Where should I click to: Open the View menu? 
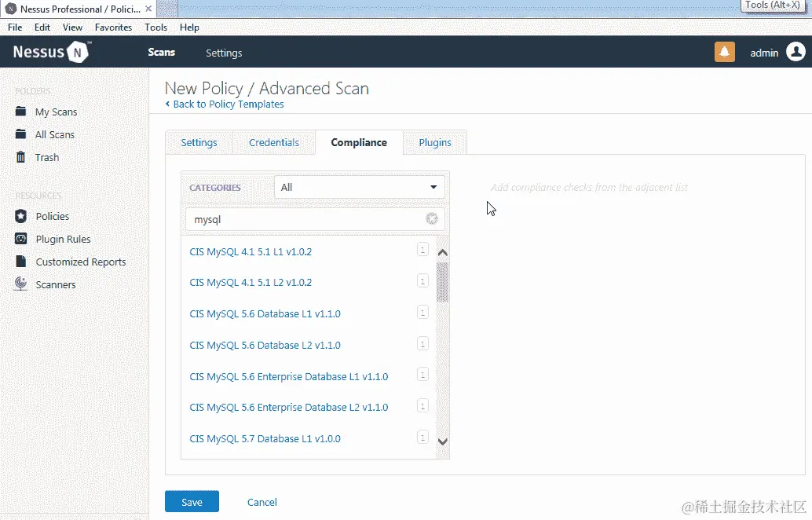coord(72,27)
